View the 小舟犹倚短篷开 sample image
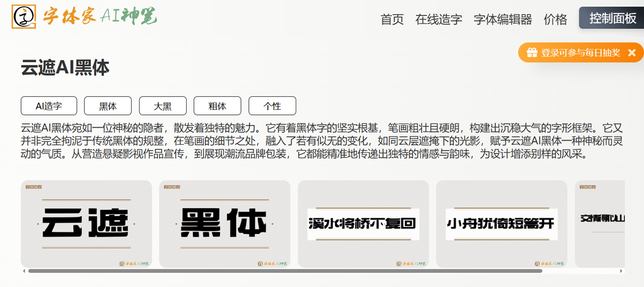The image size is (644, 287). tap(501, 224)
